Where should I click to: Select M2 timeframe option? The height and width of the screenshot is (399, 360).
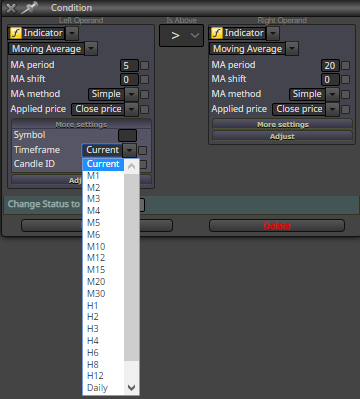(103, 188)
